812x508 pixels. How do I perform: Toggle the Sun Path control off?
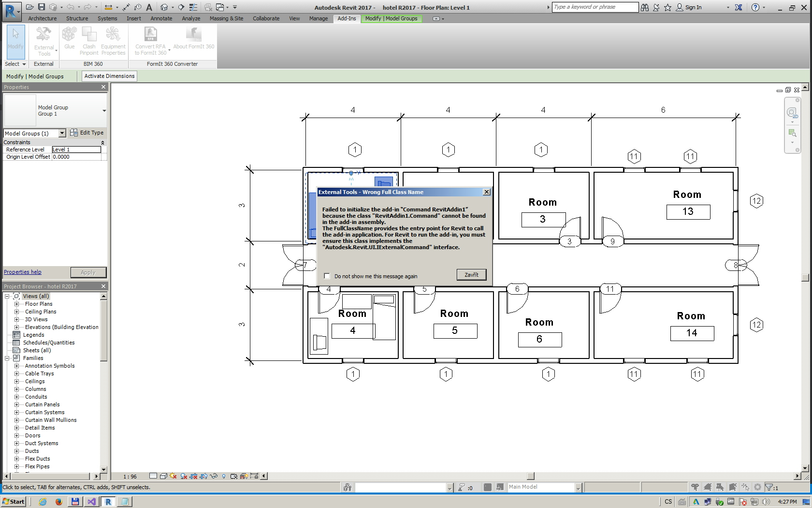[x=173, y=476]
